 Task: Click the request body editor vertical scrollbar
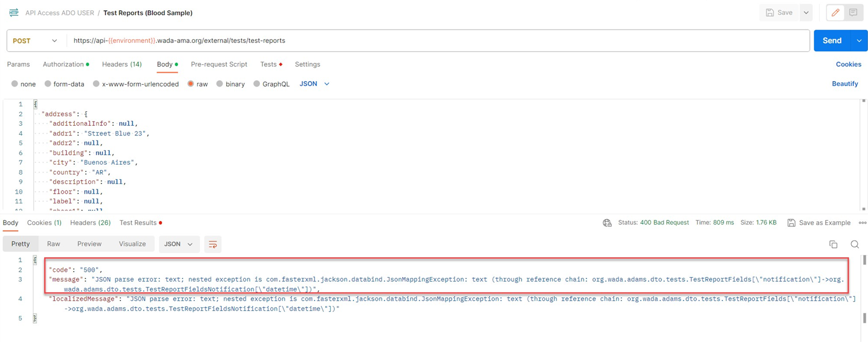coord(864,155)
